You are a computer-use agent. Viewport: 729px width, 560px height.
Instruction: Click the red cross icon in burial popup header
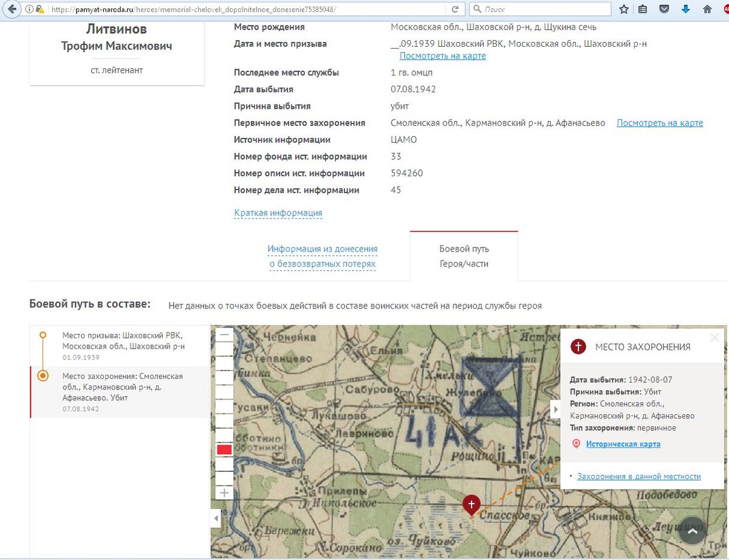(578, 347)
